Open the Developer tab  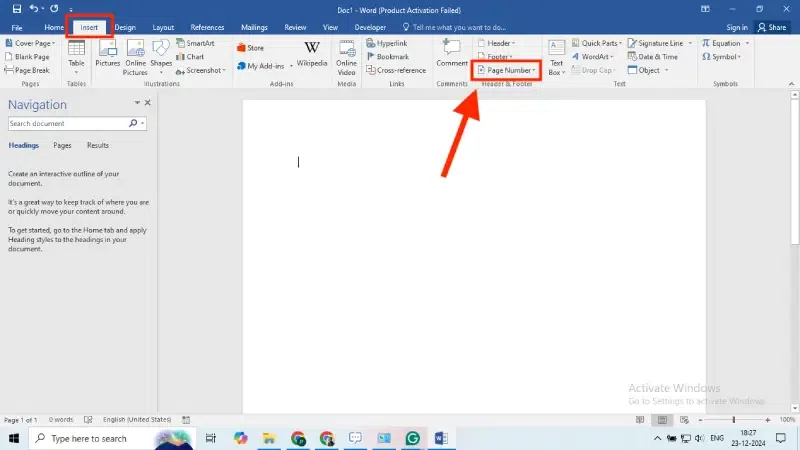pyautogui.click(x=370, y=28)
